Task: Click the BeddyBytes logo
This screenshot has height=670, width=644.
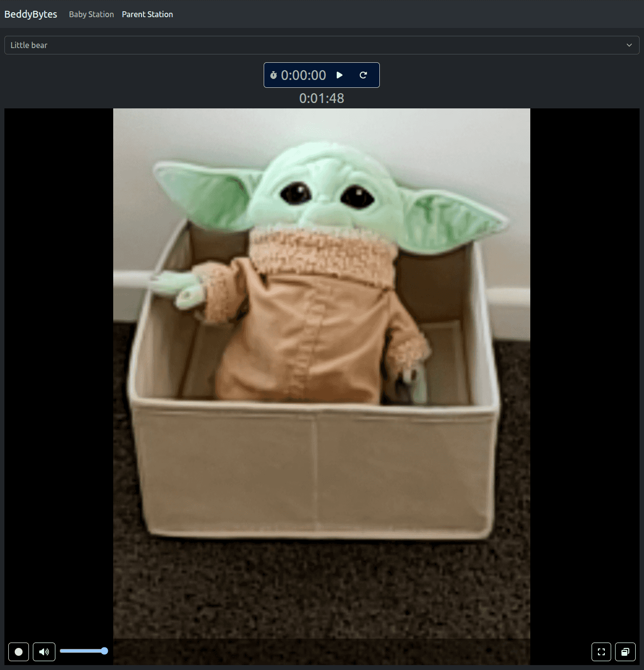Action: (x=30, y=14)
